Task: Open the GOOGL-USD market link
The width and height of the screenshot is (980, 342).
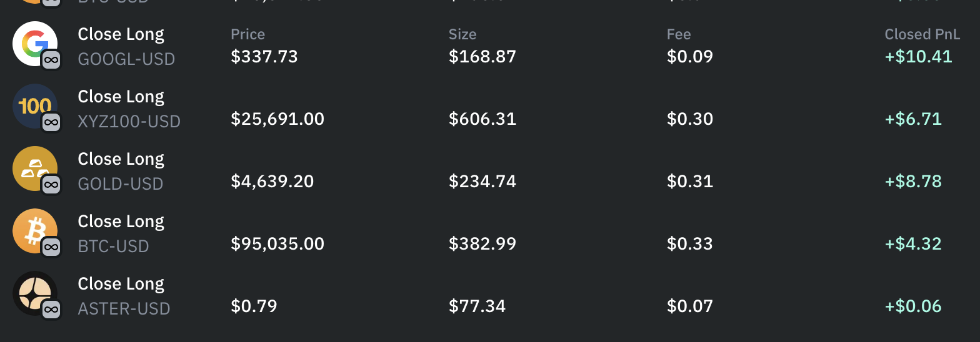Action: (x=126, y=59)
